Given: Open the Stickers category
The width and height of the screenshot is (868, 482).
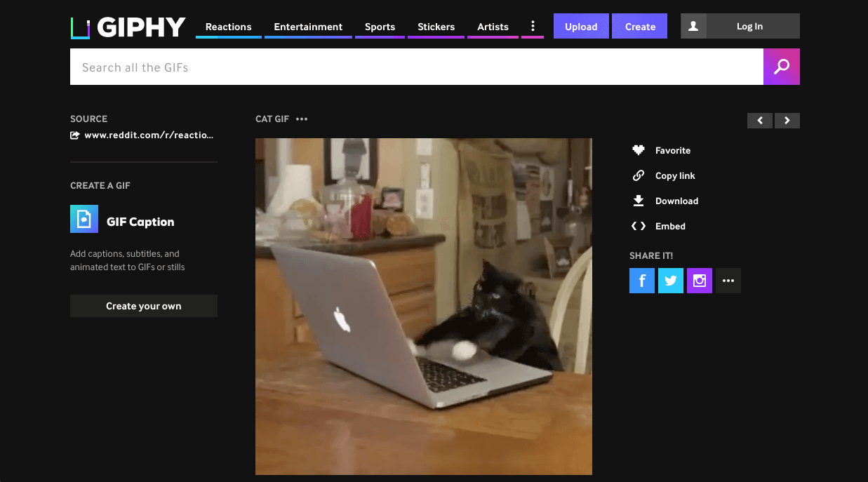Looking at the screenshot, I should (x=436, y=27).
